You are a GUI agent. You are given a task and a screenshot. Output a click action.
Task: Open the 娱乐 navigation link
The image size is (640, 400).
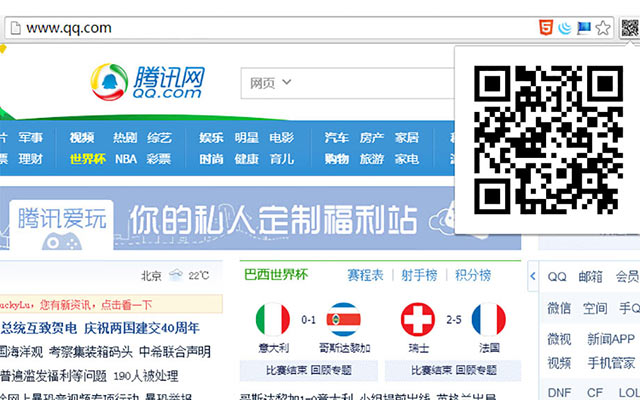(x=211, y=138)
